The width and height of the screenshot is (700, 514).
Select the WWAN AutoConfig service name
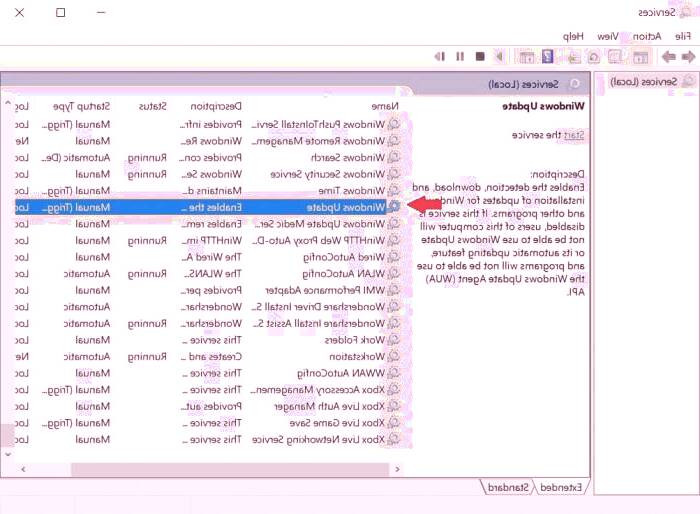341,373
